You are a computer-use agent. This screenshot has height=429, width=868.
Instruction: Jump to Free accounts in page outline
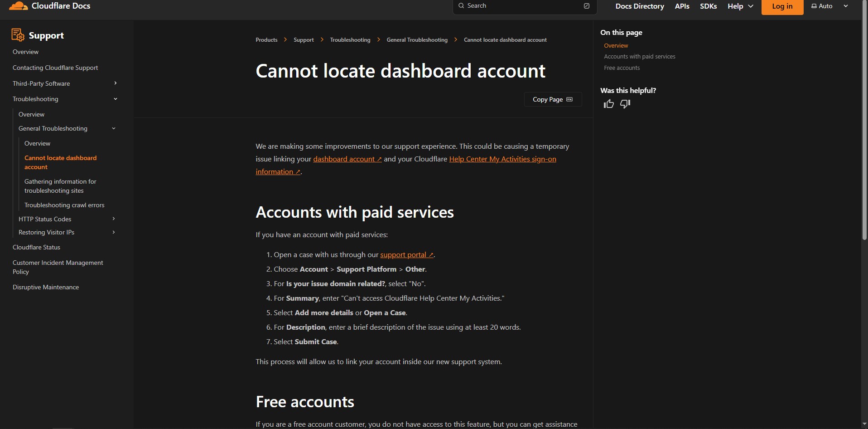[x=622, y=68]
